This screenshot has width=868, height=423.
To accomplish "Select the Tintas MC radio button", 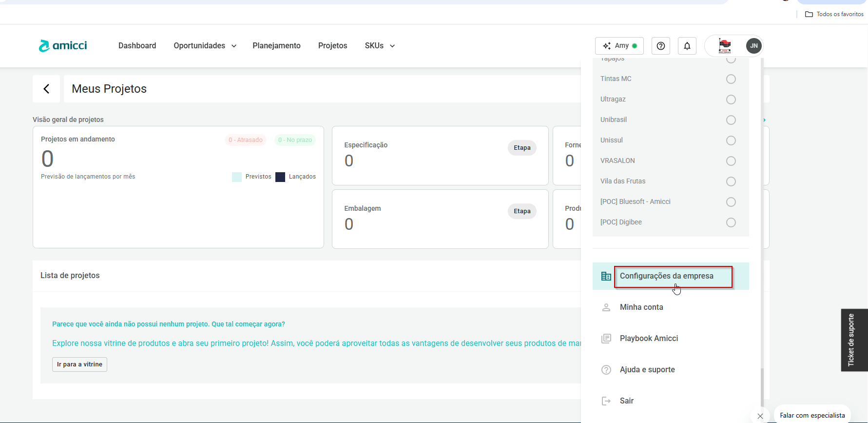I will [731, 79].
